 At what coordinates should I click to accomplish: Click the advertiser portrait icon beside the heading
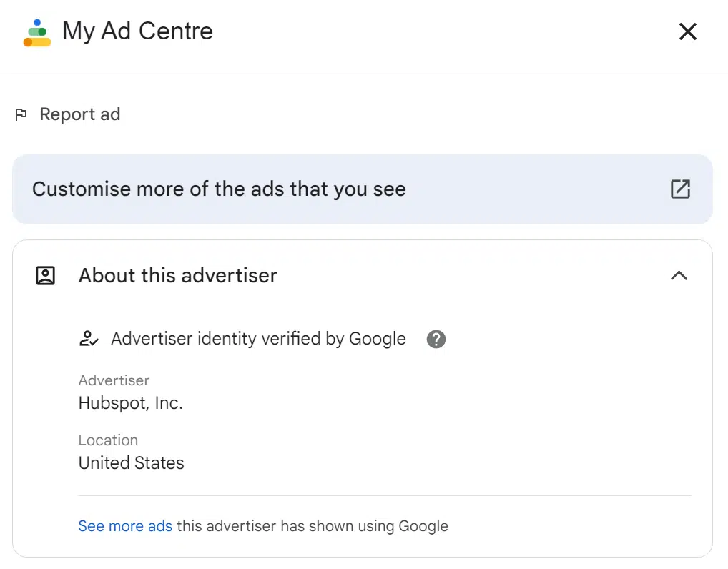[x=46, y=276]
